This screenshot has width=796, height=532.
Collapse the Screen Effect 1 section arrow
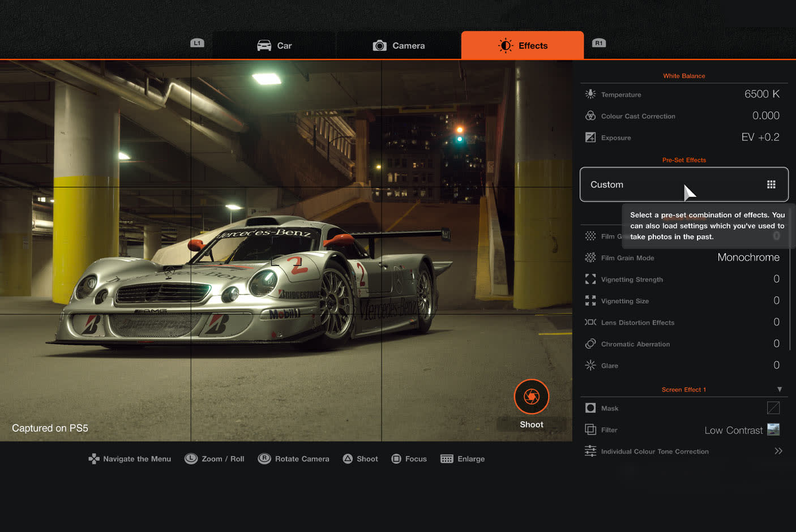(780, 389)
